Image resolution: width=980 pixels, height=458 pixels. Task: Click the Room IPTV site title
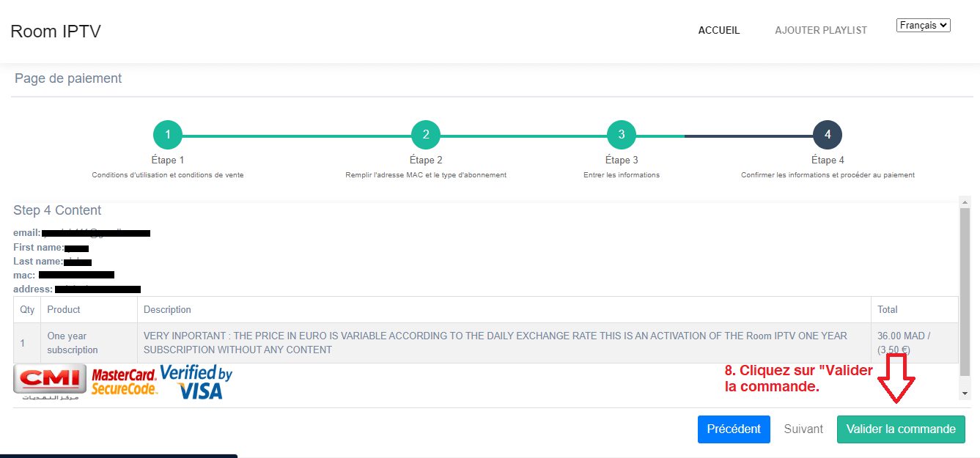[x=56, y=32]
